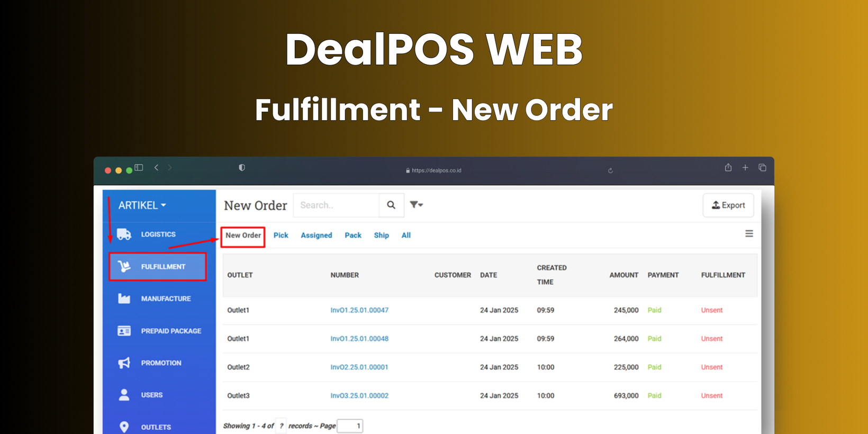
Task: Click the CREATED TIME column header
Action: point(551,275)
